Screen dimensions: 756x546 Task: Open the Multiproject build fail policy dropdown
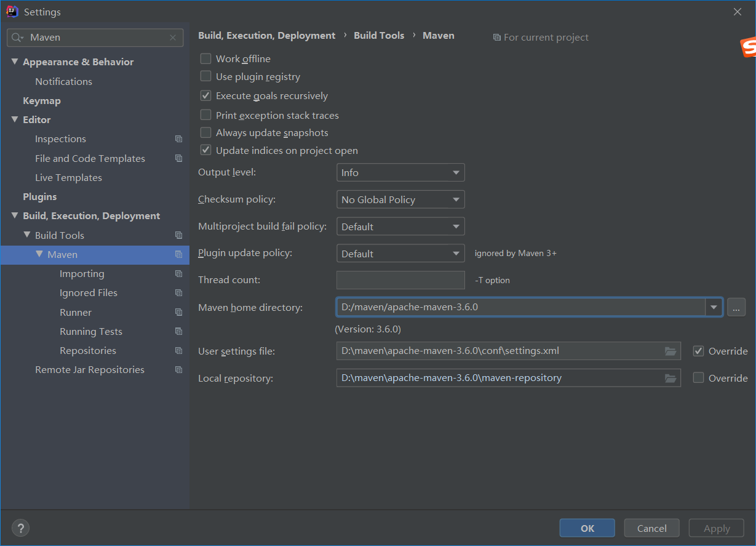tap(400, 227)
